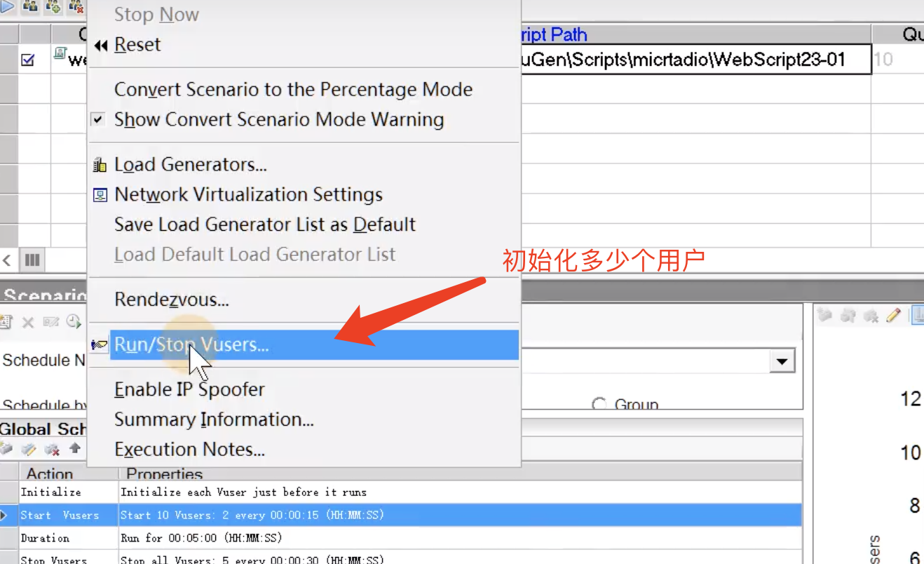Viewport: 924px width, 564px height.
Task: Click the row selector beside Start Vusers
Action: 8,515
